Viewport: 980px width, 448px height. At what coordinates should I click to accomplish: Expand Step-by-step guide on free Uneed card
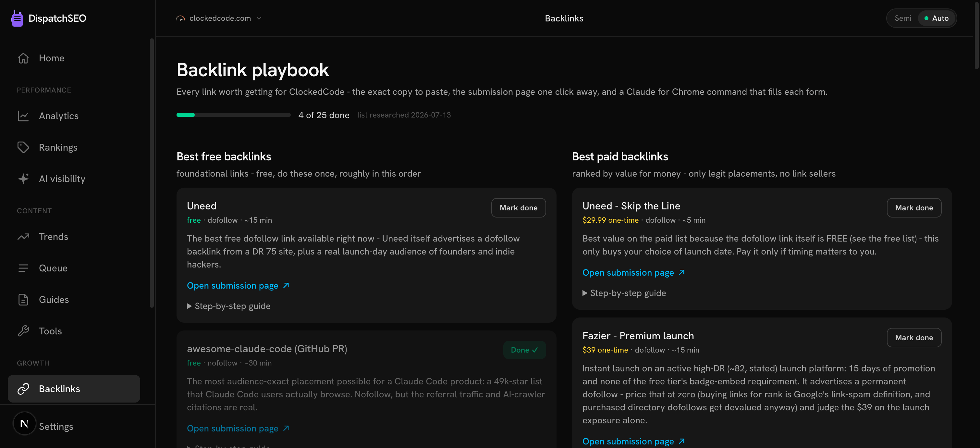coord(229,306)
